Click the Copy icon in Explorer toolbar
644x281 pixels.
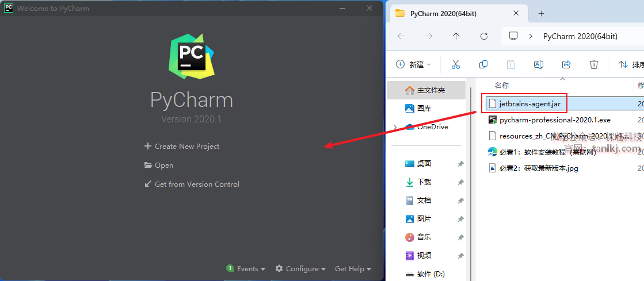point(483,64)
